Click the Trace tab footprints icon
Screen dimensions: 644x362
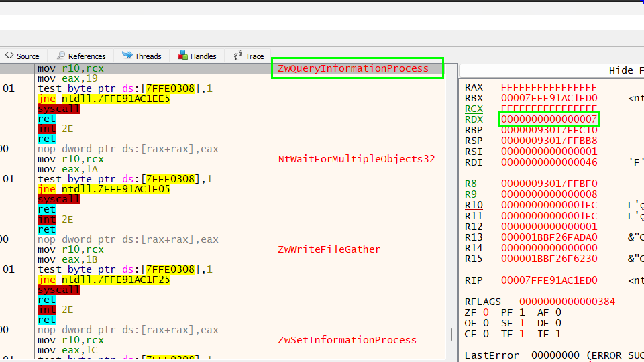coord(238,55)
